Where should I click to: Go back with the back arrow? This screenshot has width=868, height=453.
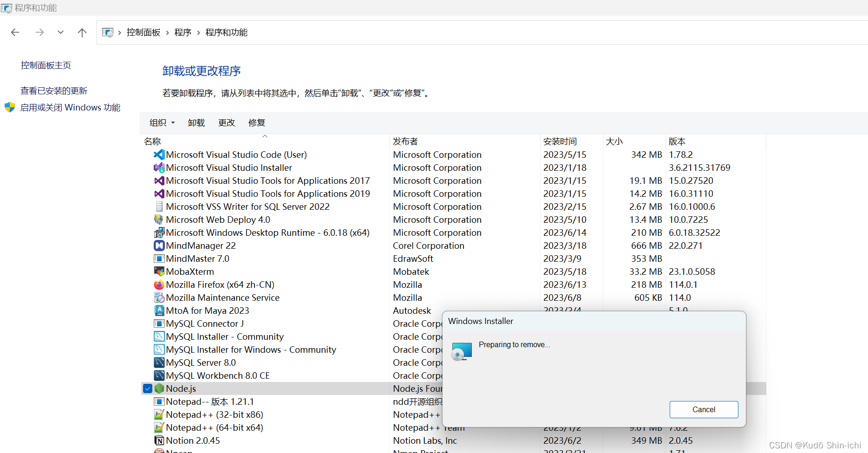15,32
